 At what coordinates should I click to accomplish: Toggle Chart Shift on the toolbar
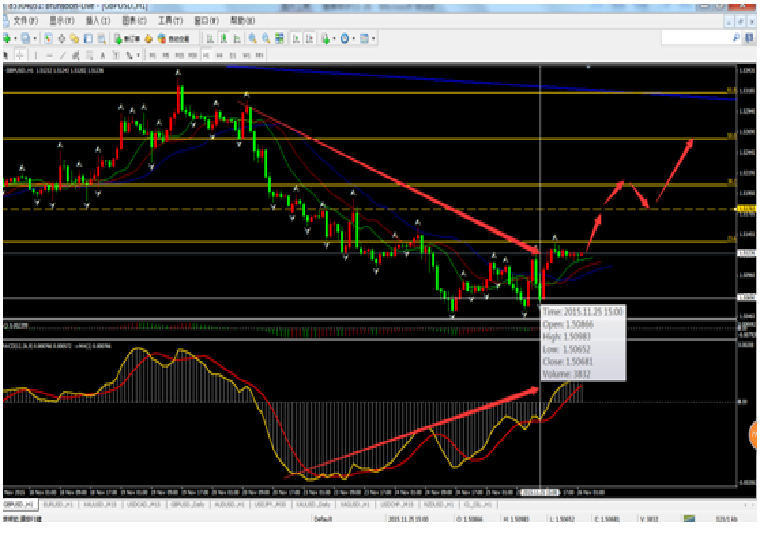310,39
